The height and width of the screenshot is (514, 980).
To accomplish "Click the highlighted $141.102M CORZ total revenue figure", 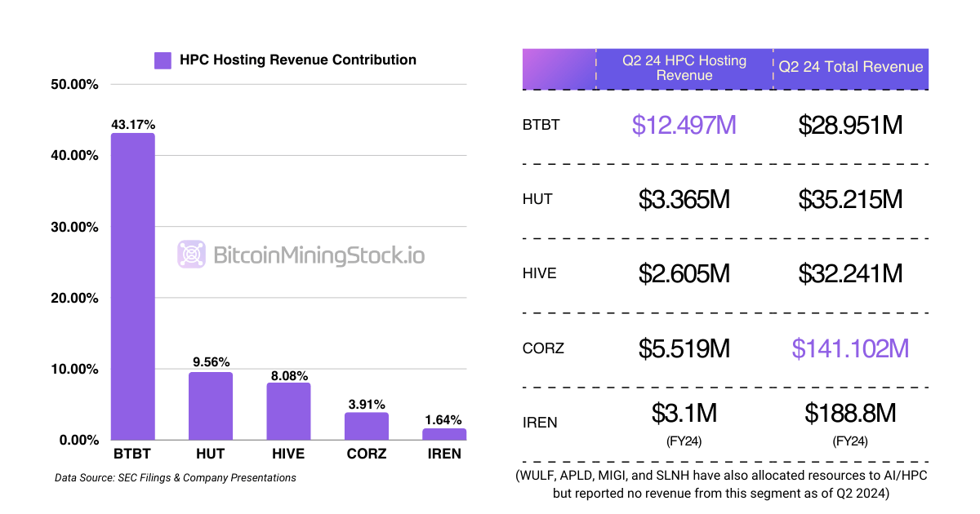I will (850, 348).
